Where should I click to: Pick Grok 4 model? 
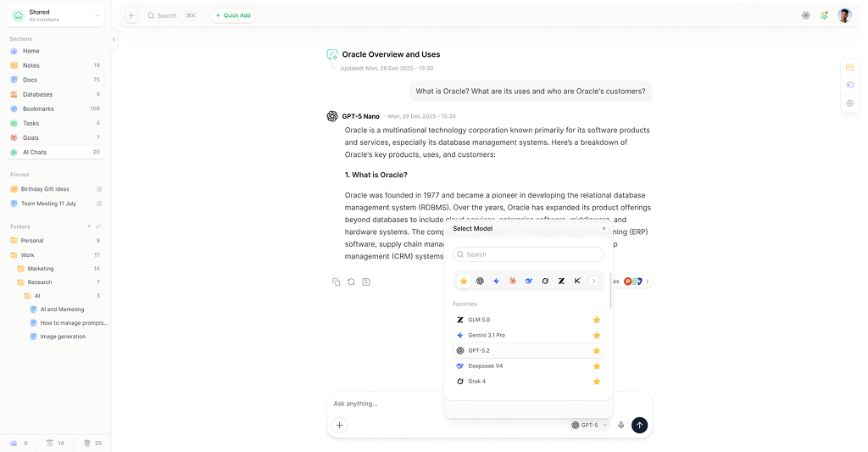pyautogui.click(x=528, y=382)
